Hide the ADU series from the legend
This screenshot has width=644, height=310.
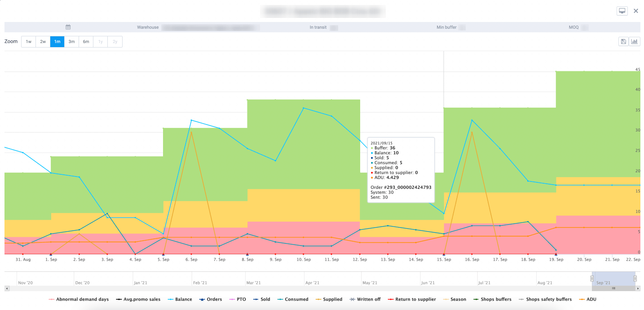tap(591, 299)
